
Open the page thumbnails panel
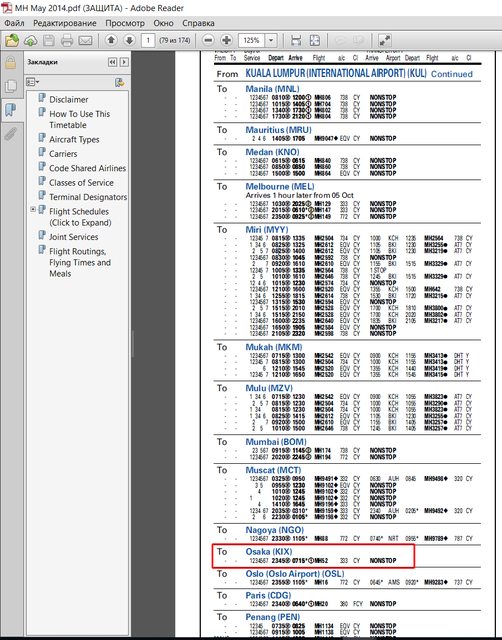pyautogui.click(x=11, y=86)
